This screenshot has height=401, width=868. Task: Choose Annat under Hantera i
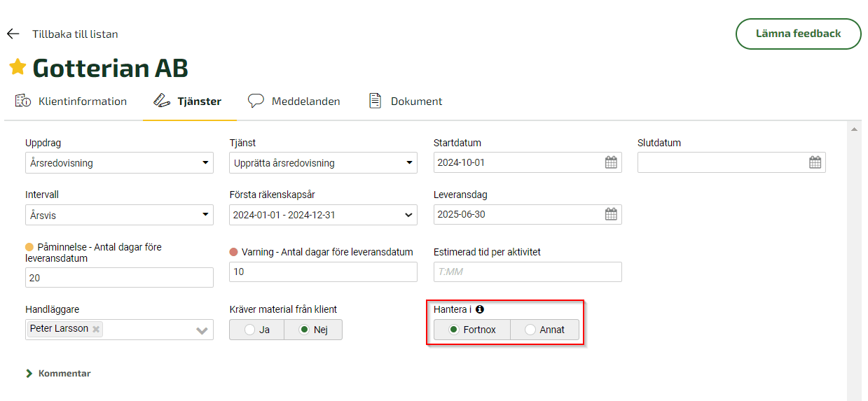point(544,330)
